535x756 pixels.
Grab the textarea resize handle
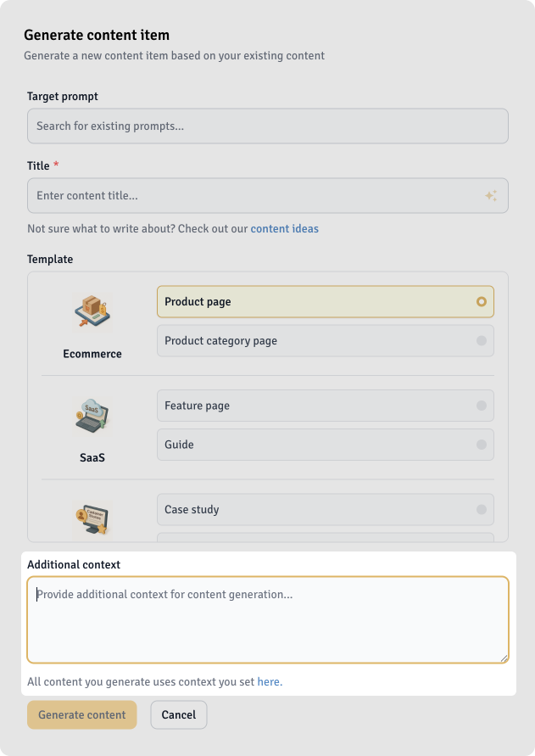[504, 658]
